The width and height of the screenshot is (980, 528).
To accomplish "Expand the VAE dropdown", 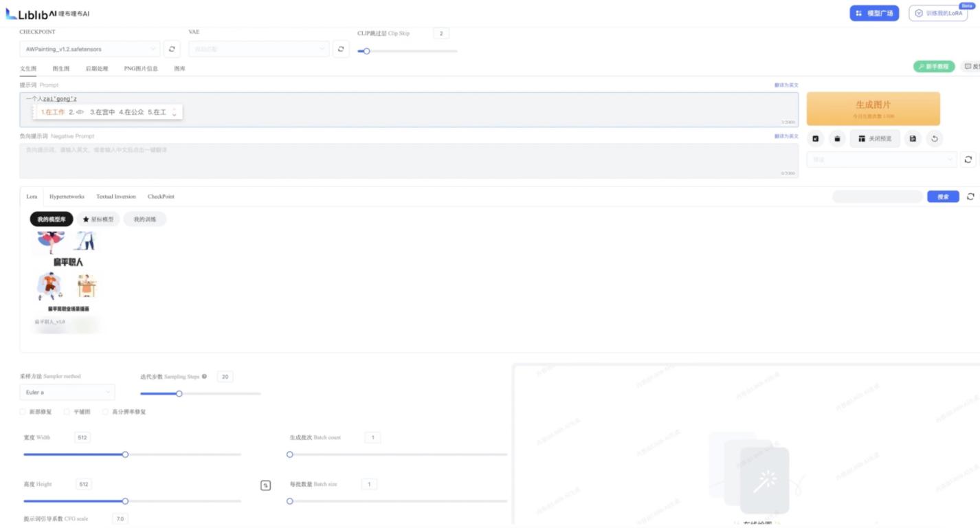I will coord(258,49).
